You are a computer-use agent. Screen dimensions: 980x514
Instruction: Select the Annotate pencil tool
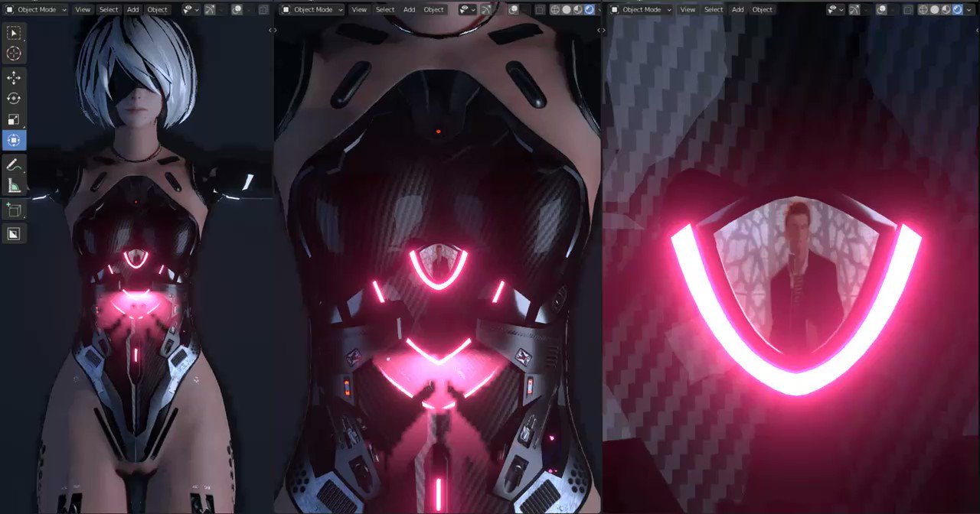pos(14,164)
